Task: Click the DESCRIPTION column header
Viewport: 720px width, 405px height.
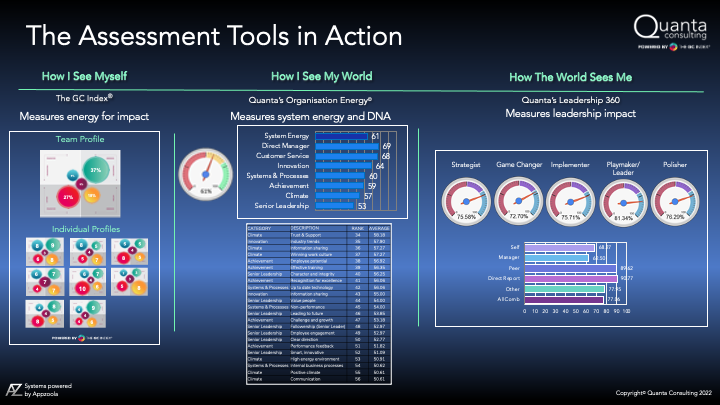Action: click(x=305, y=228)
